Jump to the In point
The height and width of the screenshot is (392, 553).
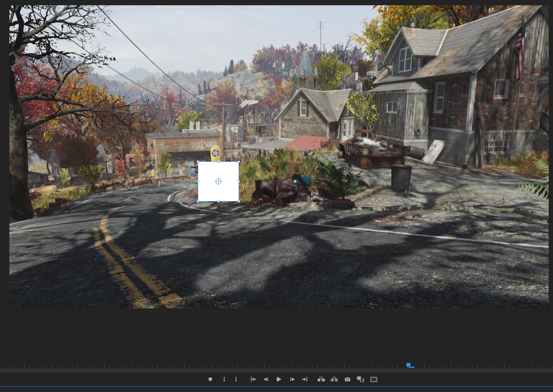click(253, 379)
